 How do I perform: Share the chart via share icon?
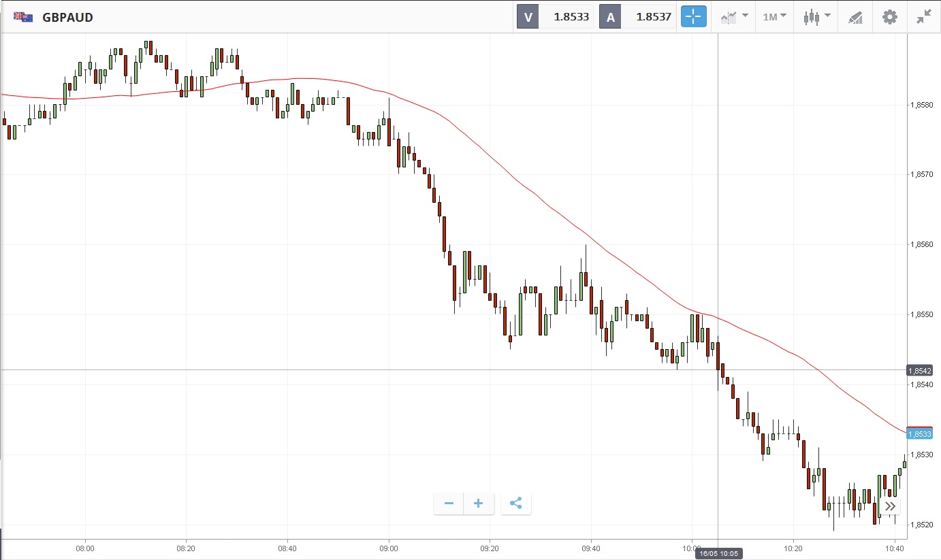[x=515, y=504]
